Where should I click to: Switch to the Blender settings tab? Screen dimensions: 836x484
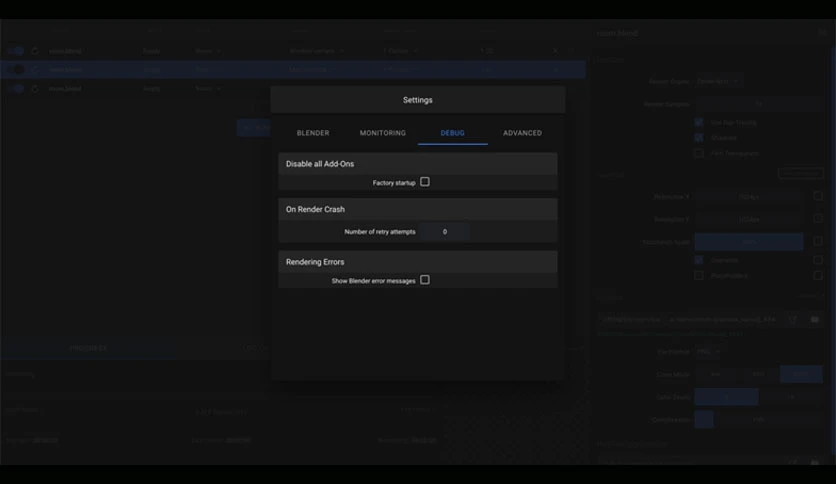click(x=313, y=133)
